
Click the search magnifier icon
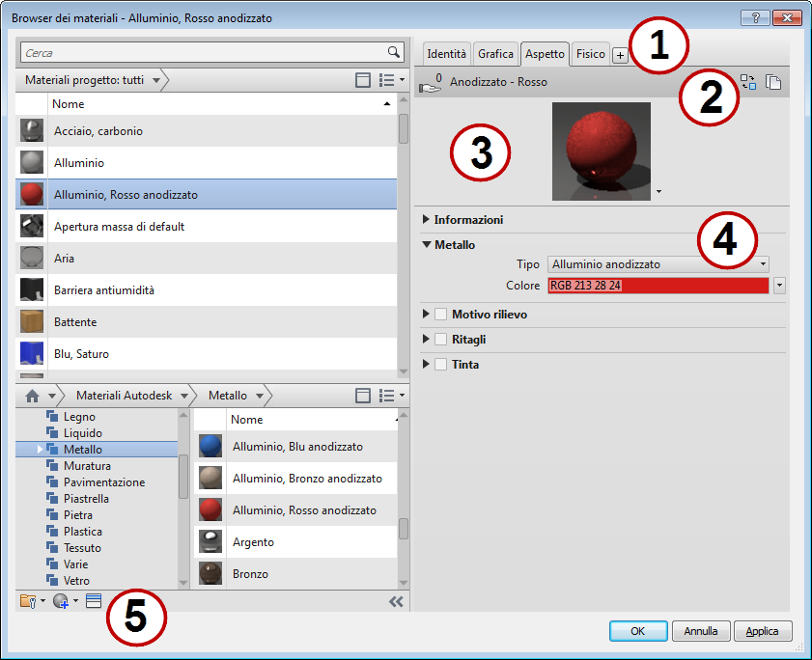coord(394,52)
